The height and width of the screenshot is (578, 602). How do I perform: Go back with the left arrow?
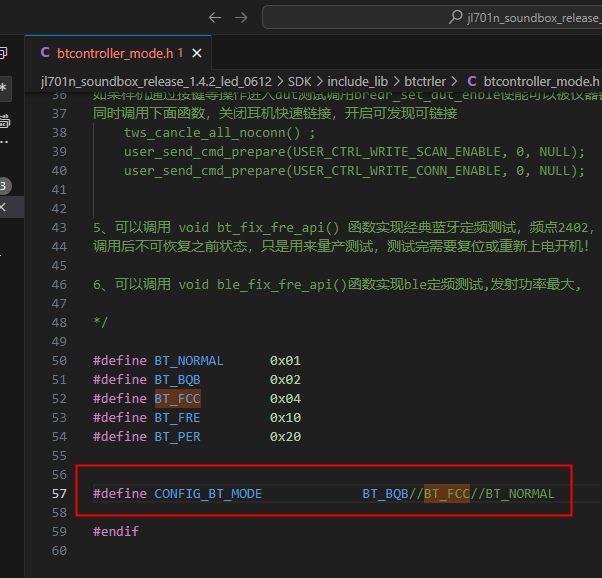pos(215,18)
